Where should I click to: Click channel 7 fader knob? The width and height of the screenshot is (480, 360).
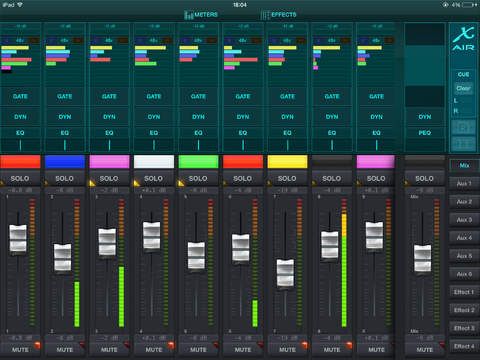[285, 273]
